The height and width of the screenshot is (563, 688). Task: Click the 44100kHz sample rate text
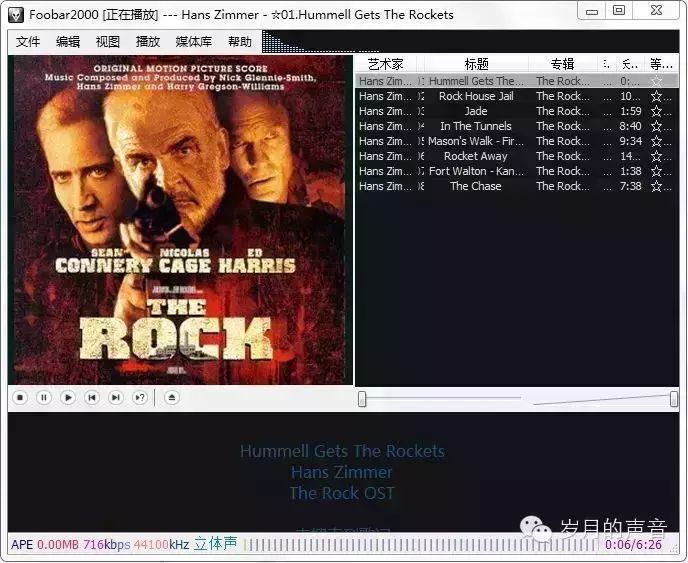pyautogui.click(x=161, y=545)
